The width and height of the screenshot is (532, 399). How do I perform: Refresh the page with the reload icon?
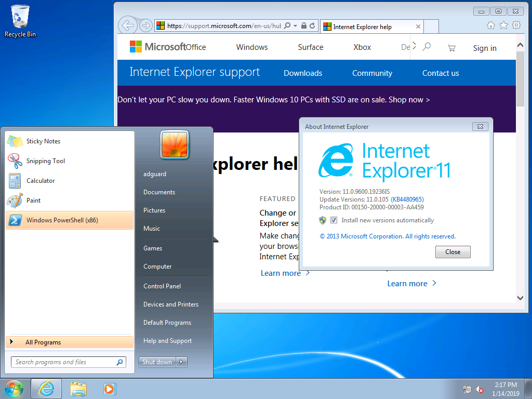(312, 26)
